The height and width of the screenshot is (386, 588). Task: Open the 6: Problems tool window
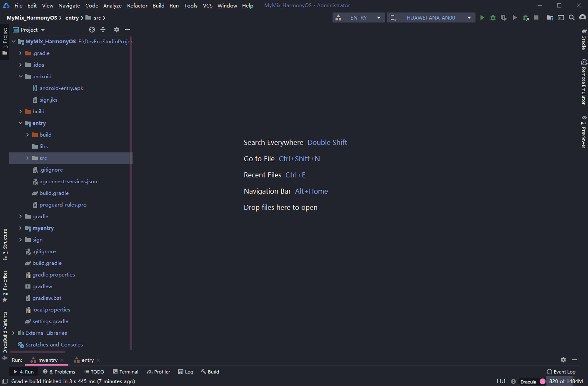tap(59, 372)
